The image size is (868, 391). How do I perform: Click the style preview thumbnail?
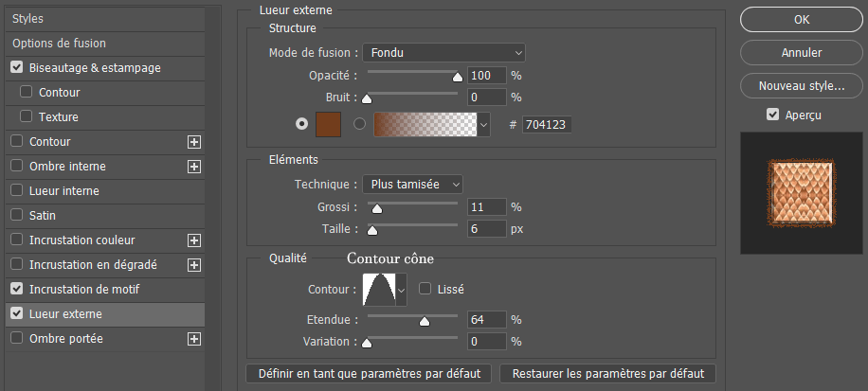click(x=802, y=191)
